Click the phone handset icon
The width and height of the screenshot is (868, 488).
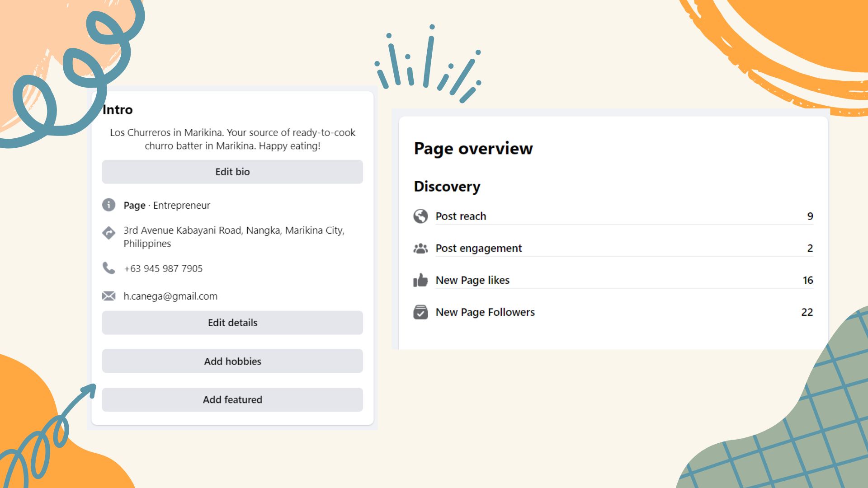(x=108, y=268)
